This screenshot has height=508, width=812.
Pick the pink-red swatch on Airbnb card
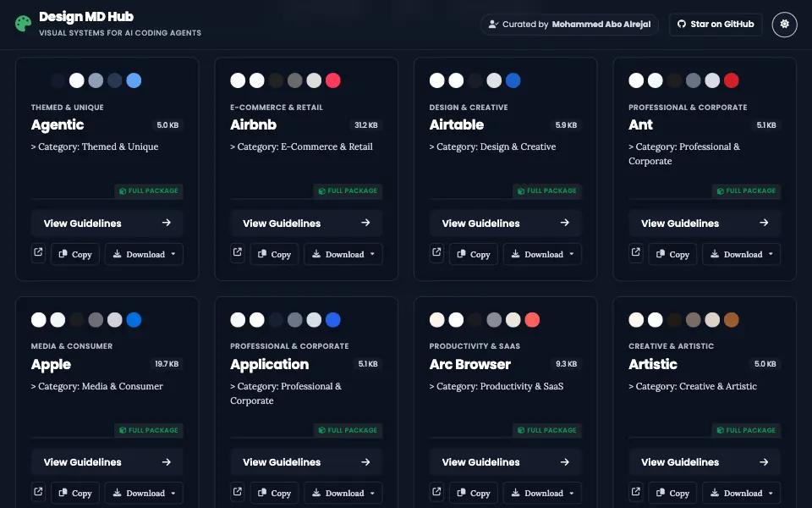(x=333, y=80)
